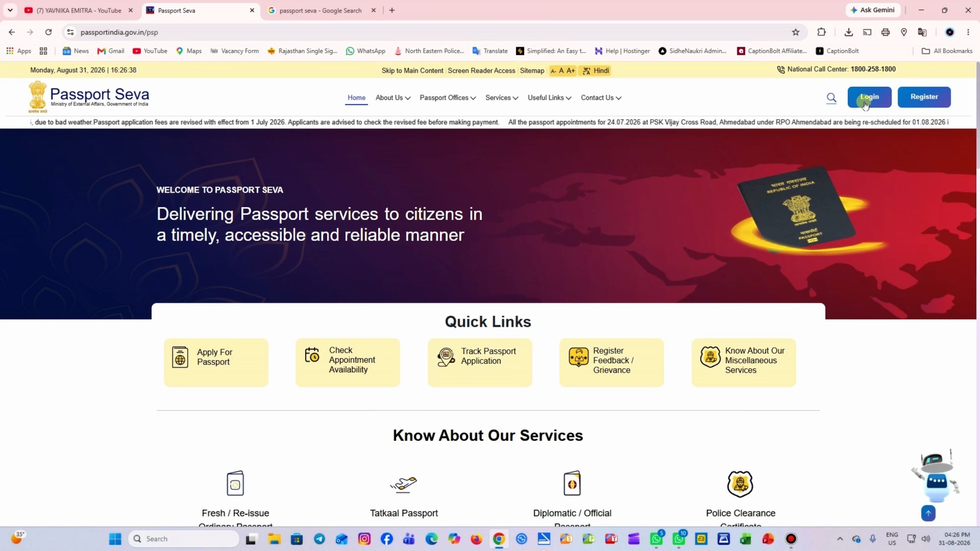Follow the Skip to Main Content link

(x=412, y=71)
